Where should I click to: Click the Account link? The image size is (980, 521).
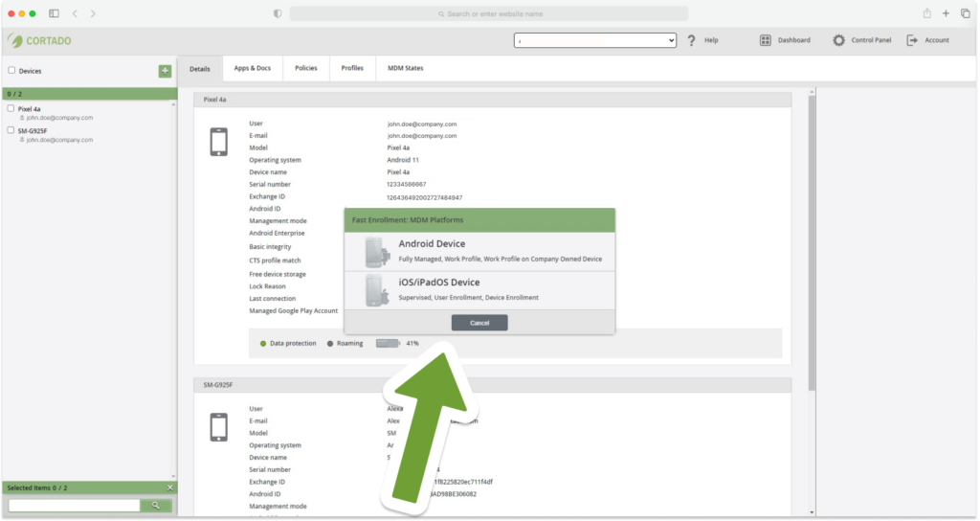[937, 40]
